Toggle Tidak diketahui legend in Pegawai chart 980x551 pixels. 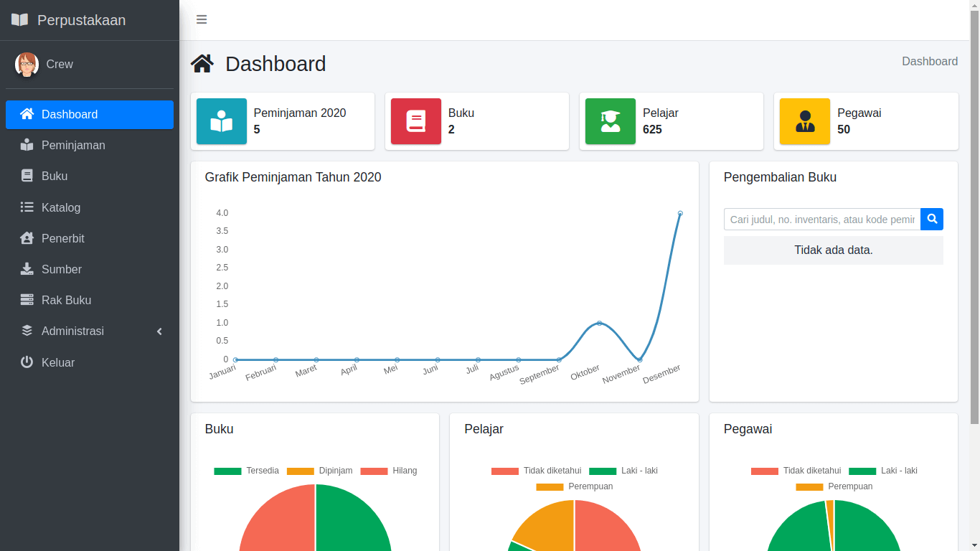tap(796, 471)
